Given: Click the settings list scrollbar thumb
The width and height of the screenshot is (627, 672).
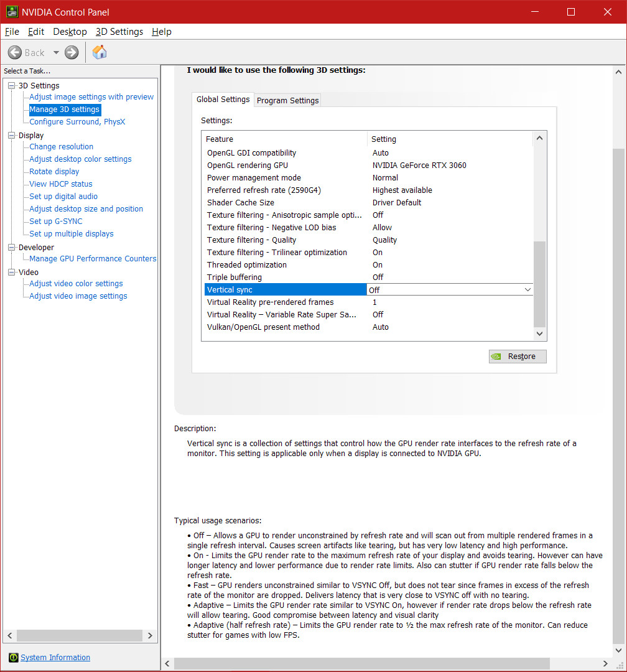Looking at the screenshot, I should coord(539,284).
